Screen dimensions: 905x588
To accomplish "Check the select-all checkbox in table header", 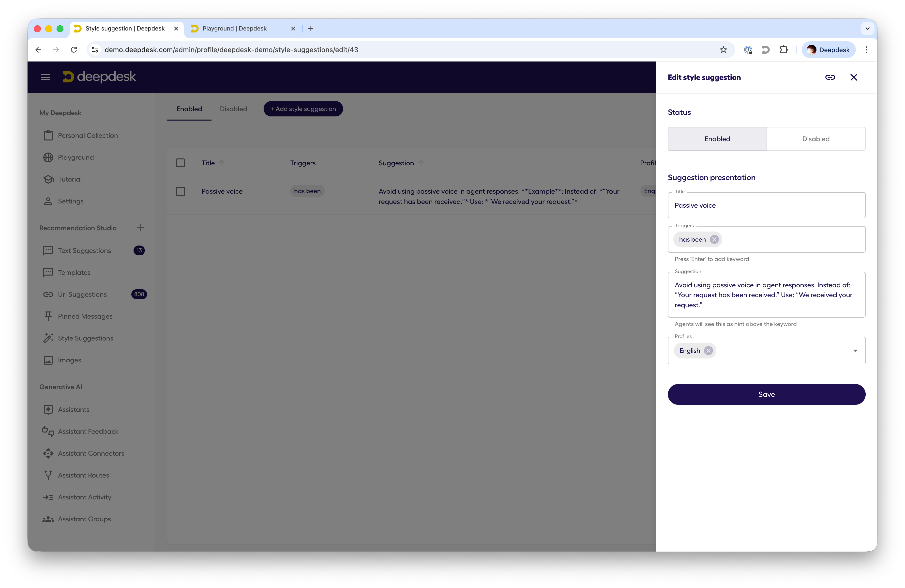I will pyautogui.click(x=181, y=163).
